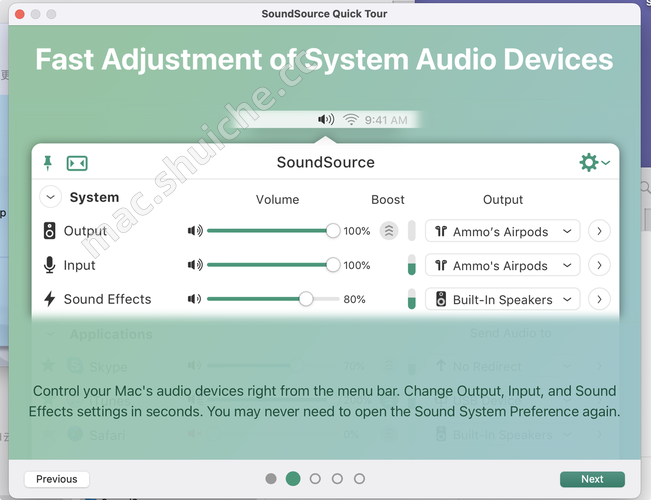Collapse the System section chevron
Screen dimensions: 651x500
click(50, 198)
